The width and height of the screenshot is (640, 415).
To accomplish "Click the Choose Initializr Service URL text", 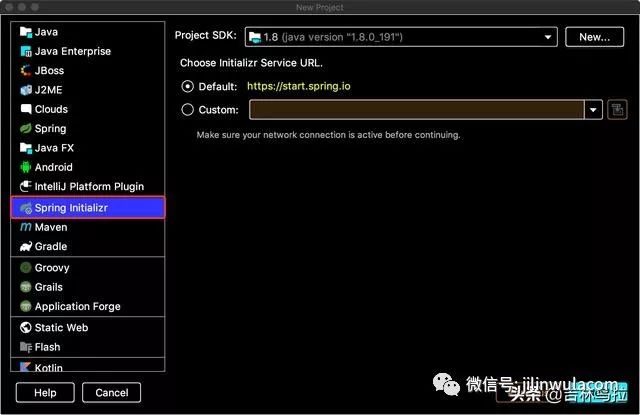I will (x=251, y=63).
